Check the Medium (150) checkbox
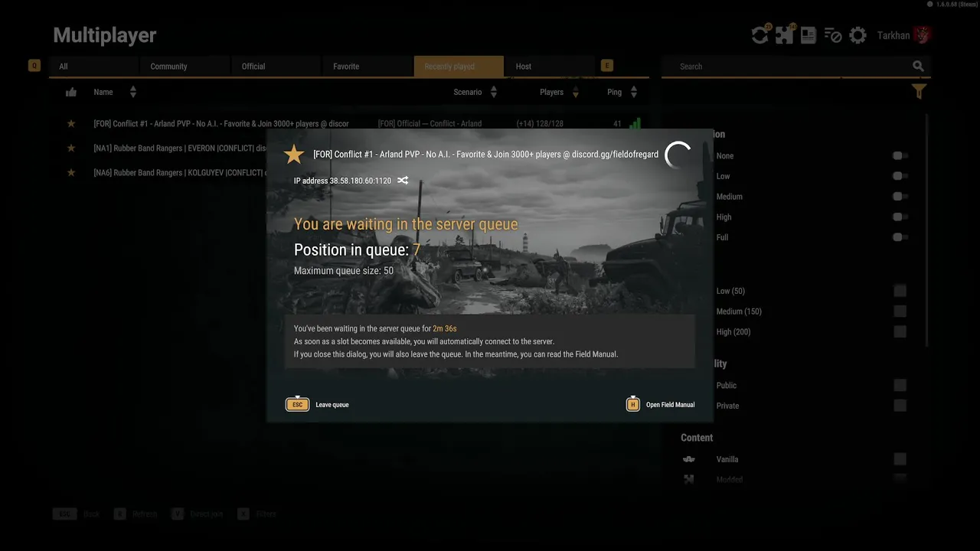This screenshot has width=980, height=551. 900,311
